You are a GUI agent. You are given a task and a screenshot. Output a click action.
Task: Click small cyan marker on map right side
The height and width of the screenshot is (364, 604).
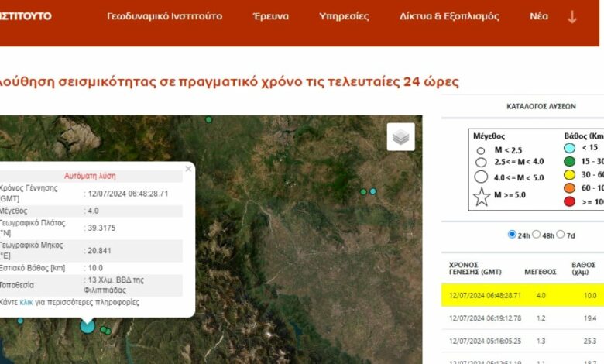[373, 191]
